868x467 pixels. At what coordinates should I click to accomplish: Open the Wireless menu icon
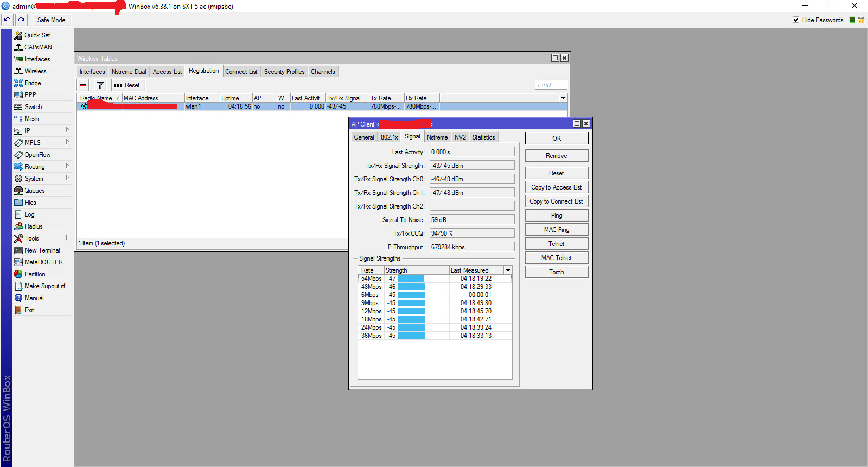(x=18, y=71)
